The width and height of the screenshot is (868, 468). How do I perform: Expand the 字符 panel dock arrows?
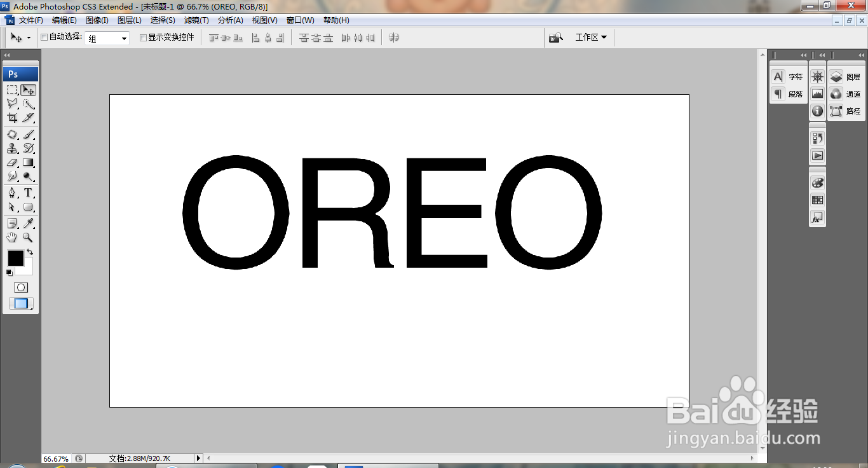pyautogui.click(x=803, y=55)
